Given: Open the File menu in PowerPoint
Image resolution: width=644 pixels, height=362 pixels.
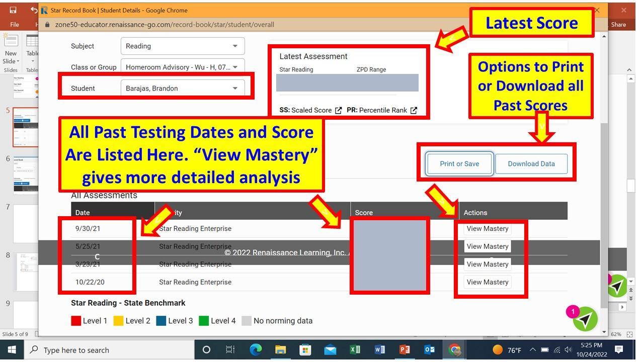Looking at the screenshot, I should pyautogui.click(x=14, y=24).
